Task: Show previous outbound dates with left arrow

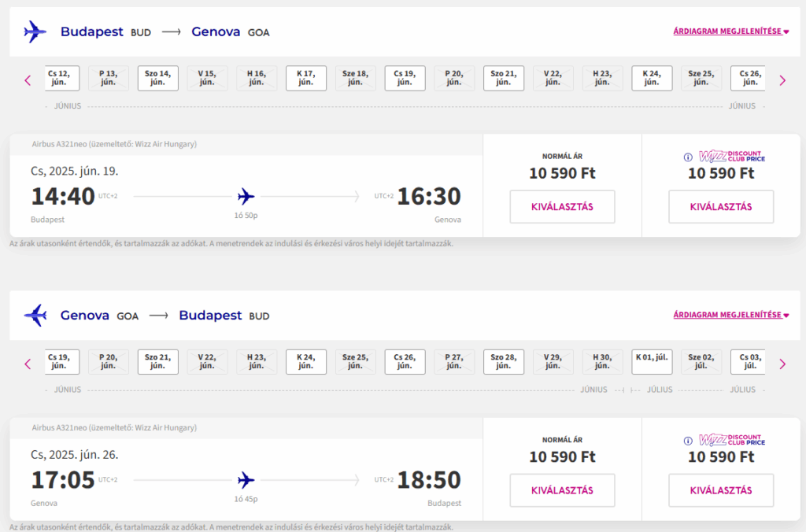Action: (28, 81)
